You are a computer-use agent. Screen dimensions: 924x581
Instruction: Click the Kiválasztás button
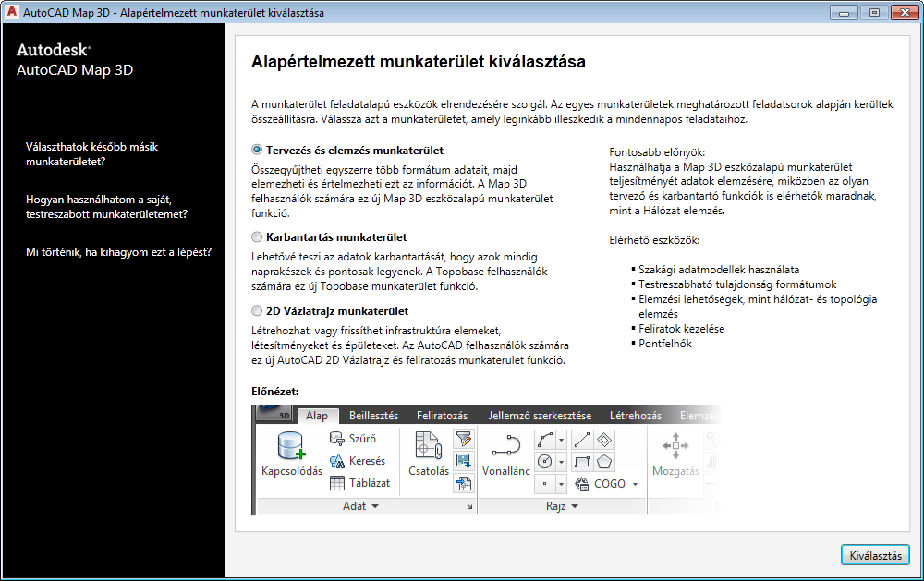click(875, 555)
